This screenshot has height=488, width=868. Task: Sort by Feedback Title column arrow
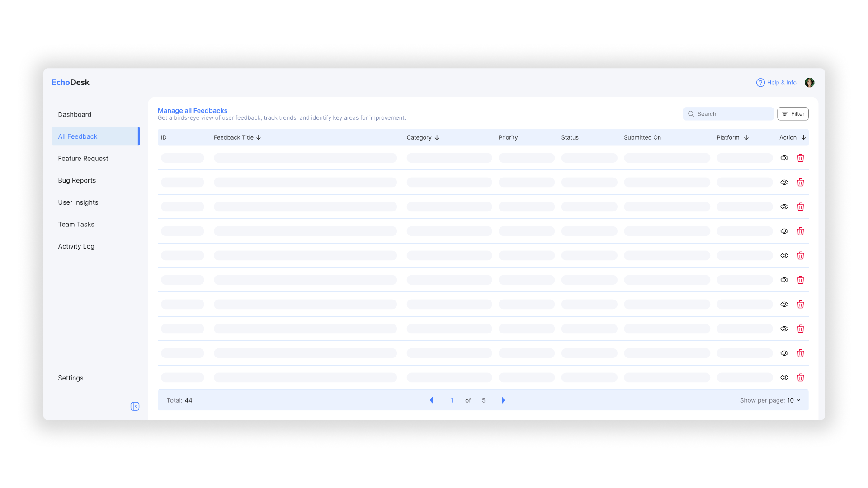point(259,137)
